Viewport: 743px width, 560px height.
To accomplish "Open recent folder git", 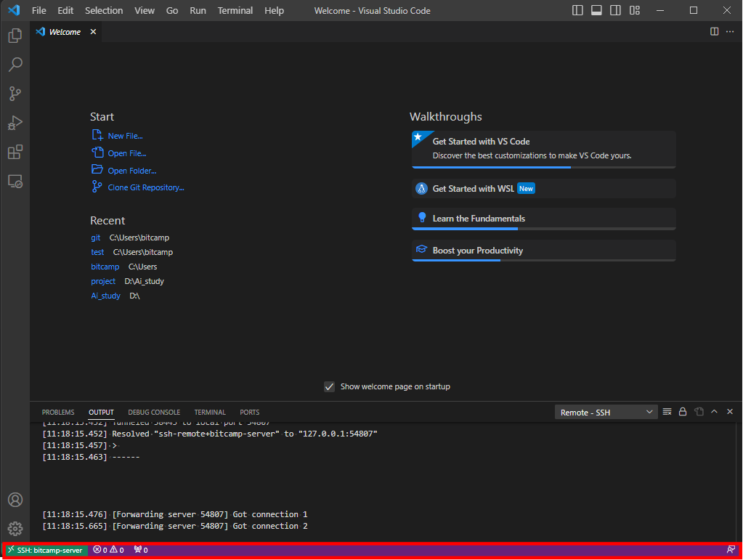I will point(96,238).
